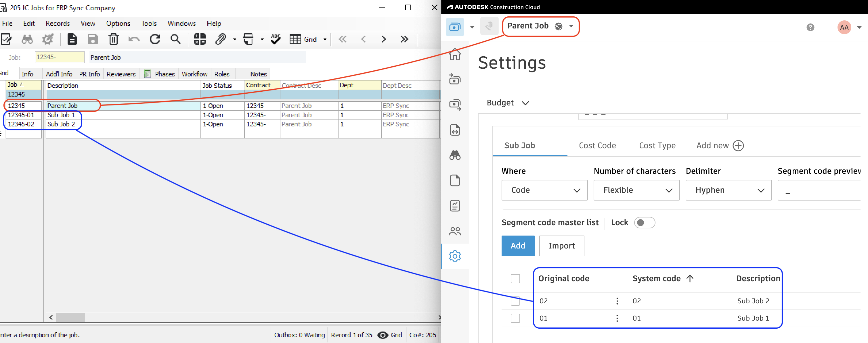This screenshot has width=868, height=343.
Task: Open the Tools menu
Action: pos(149,24)
